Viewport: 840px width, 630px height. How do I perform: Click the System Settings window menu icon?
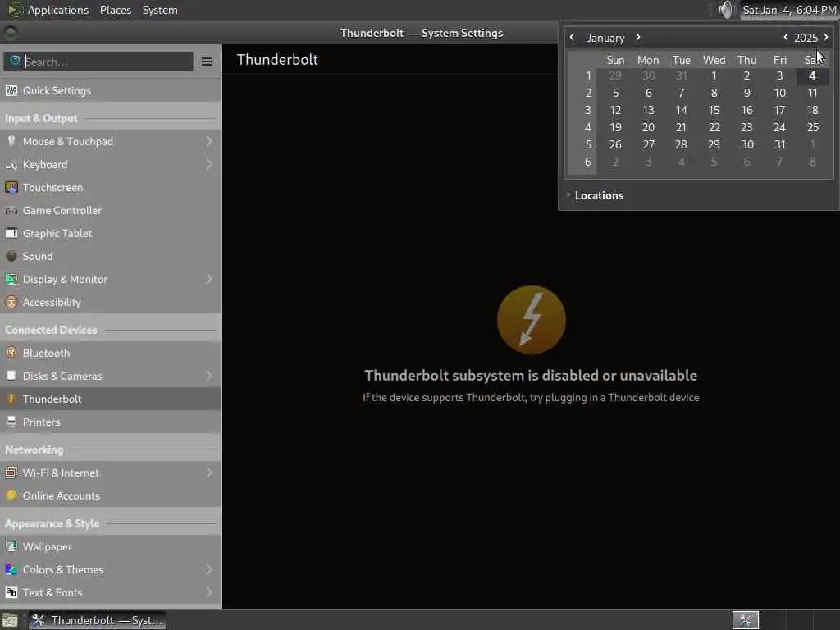click(10, 33)
